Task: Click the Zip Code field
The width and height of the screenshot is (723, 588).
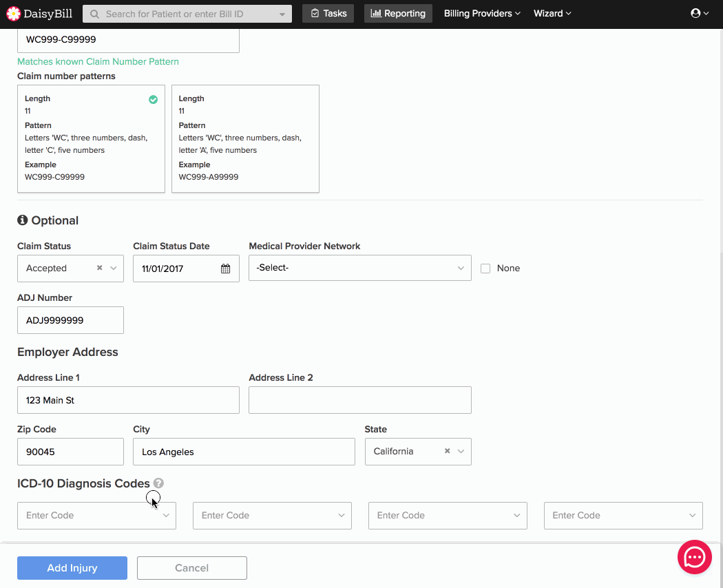Action: coord(70,452)
